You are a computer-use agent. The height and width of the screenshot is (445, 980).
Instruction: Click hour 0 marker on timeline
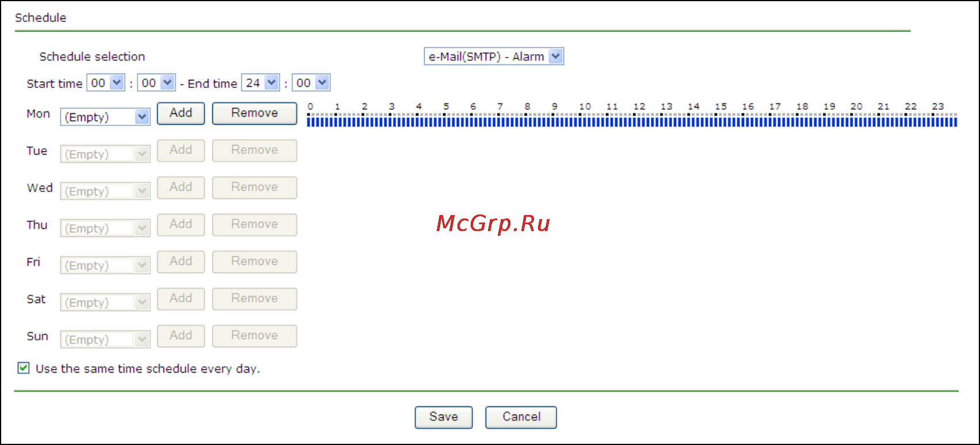[310, 106]
